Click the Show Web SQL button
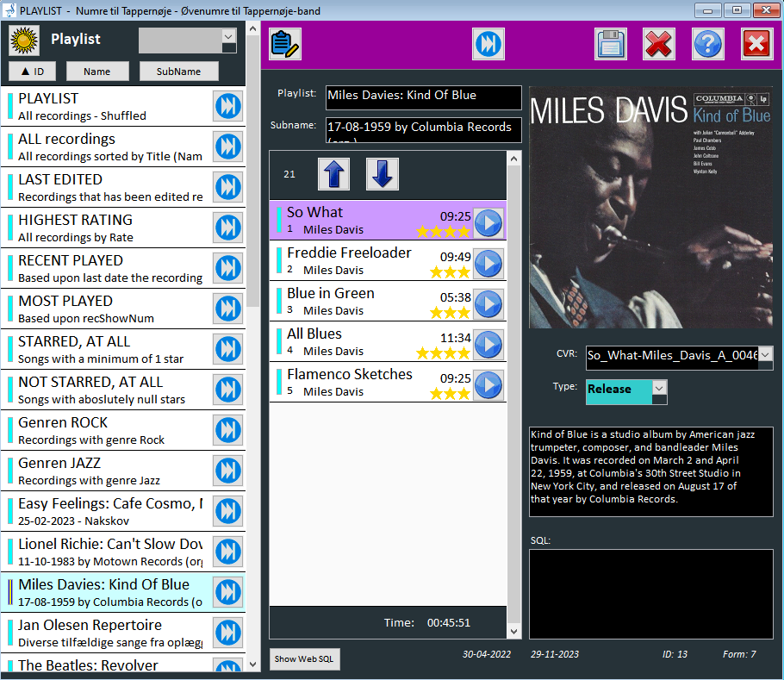The width and height of the screenshot is (784, 680). (305, 659)
